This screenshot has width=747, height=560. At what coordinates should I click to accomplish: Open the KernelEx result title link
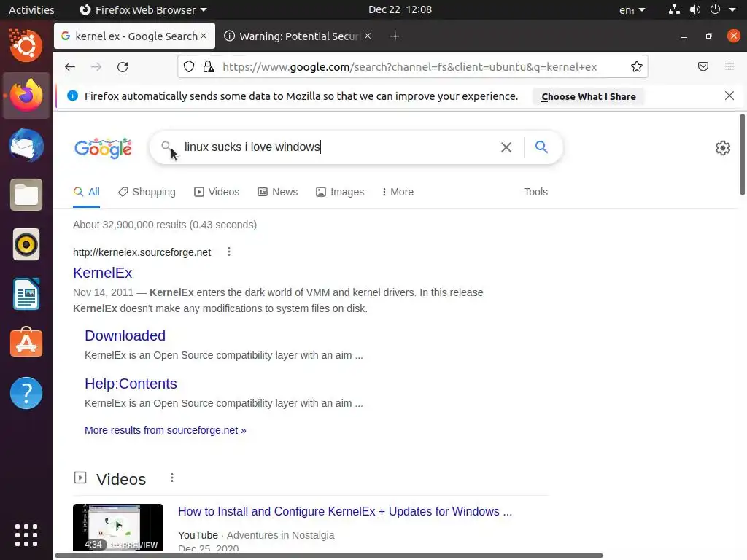(102, 273)
